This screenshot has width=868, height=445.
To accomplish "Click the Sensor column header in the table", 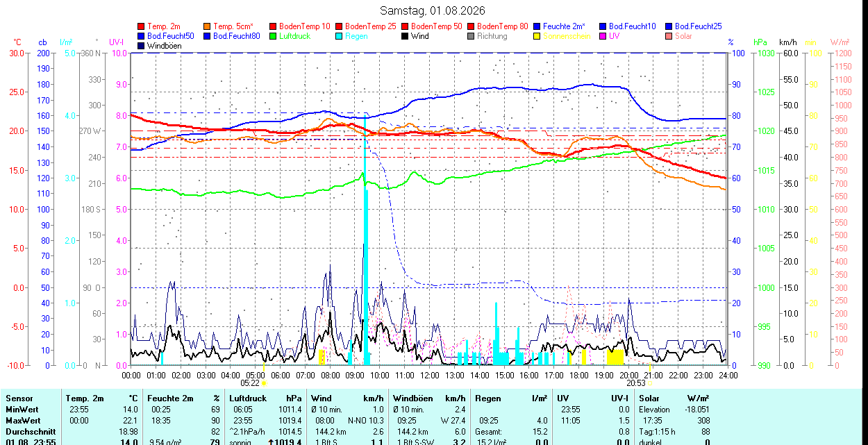I will point(19,398).
